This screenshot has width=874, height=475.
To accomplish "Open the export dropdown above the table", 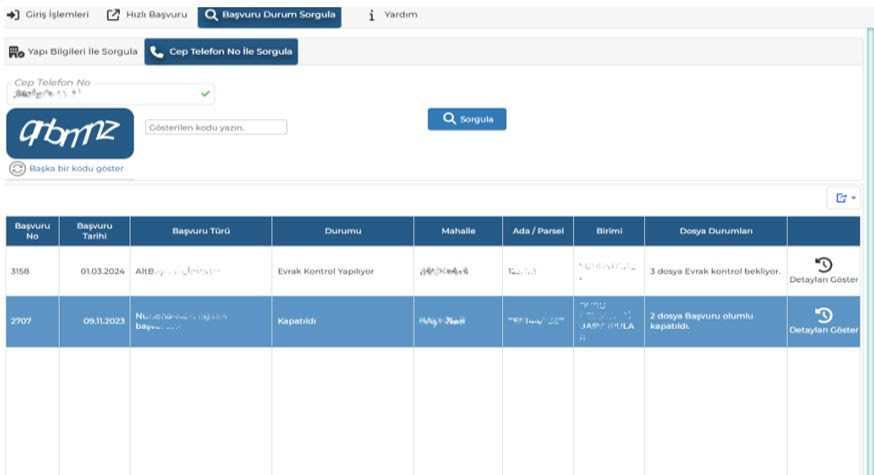I will [844, 198].
